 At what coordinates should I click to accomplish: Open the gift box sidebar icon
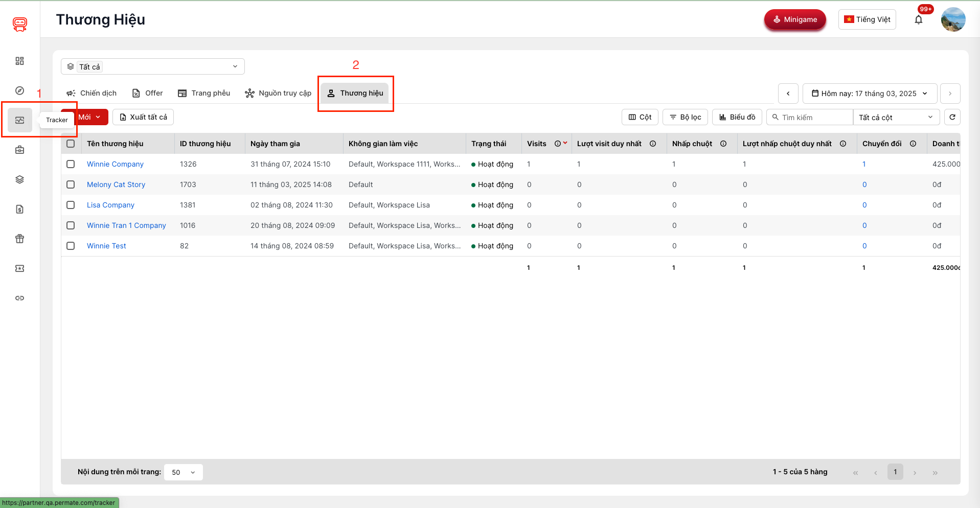point(19,239)
